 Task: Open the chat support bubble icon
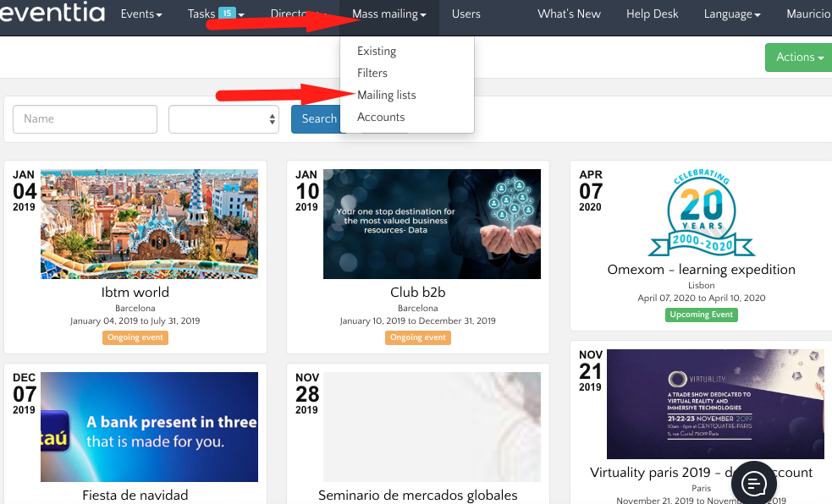pyautogui.click(x=754, y=483)
